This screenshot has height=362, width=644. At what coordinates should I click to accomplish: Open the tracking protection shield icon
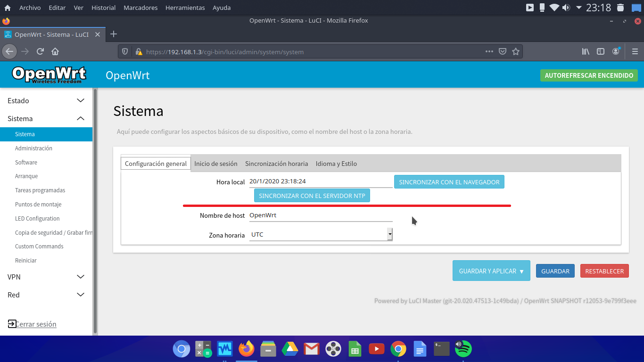pos(125,52)
